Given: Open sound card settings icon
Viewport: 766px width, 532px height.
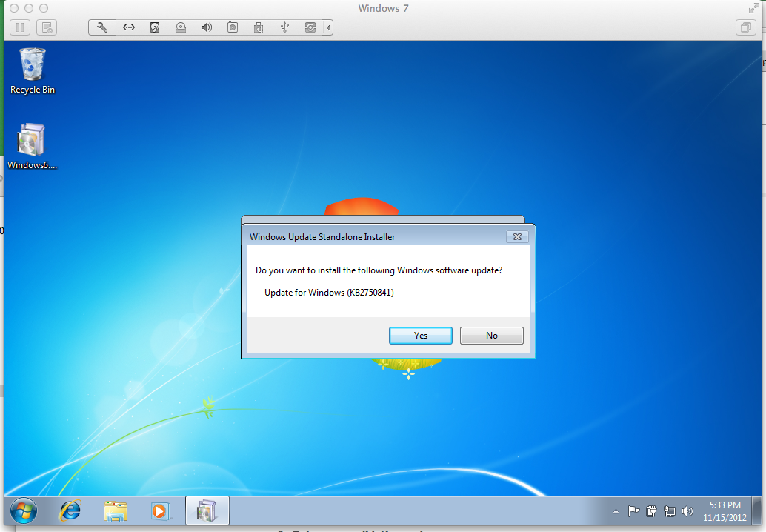Looking at the screenshot, I should [207, 27].
